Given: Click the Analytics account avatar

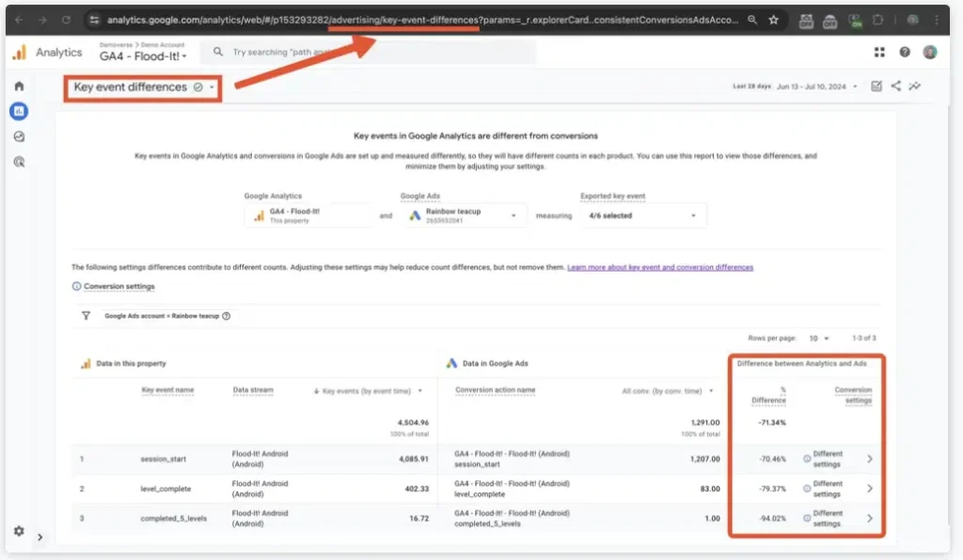Looking at the screenshot, I should click(x=930, y=52).
